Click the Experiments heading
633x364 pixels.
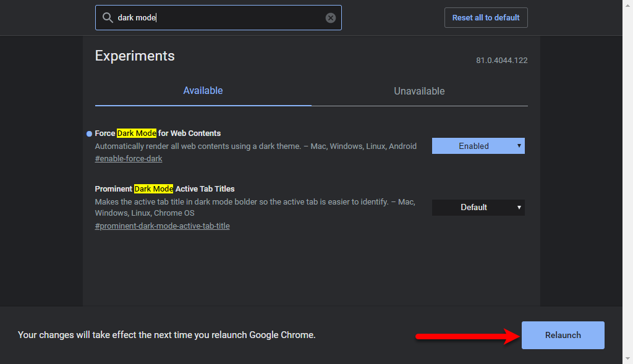click(x=135, y=56)
